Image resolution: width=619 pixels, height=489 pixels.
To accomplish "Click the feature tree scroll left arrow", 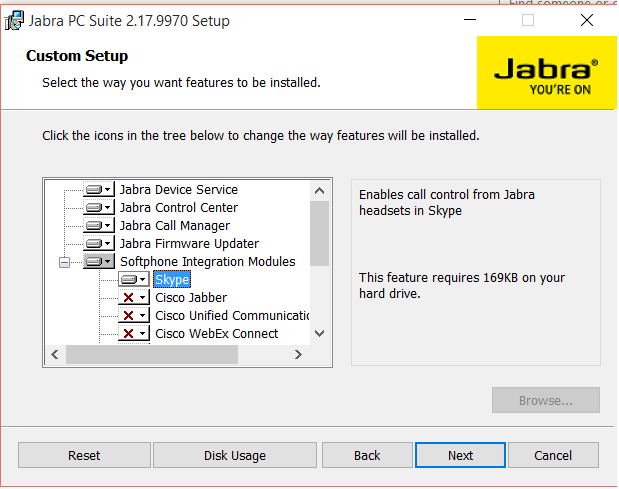I will (x=55, y=354).
